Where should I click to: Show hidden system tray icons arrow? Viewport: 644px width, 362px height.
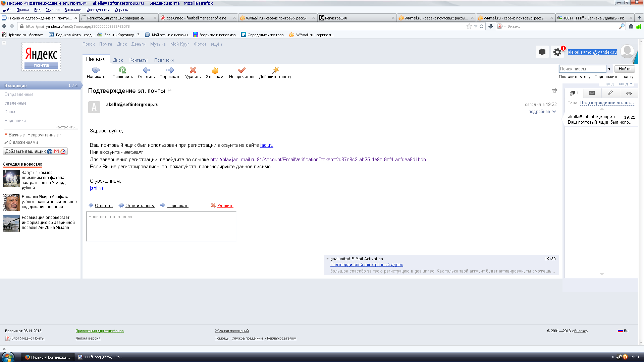tap(613, 357)
